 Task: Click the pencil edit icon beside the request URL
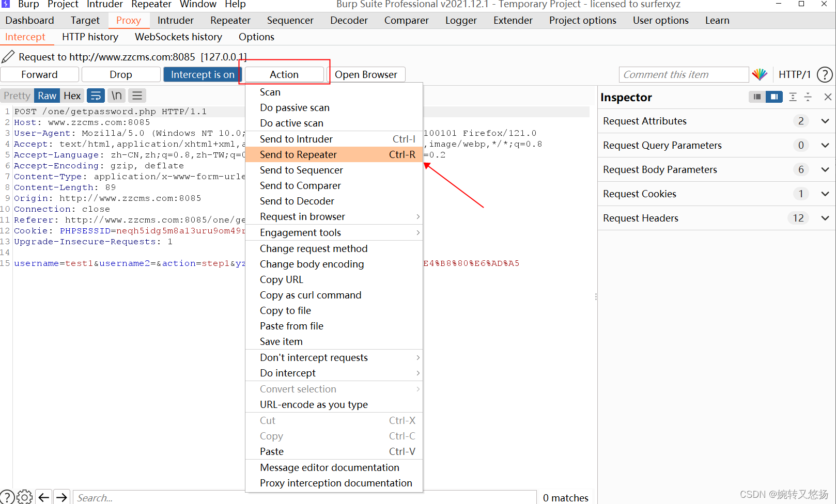pos(8,56)
